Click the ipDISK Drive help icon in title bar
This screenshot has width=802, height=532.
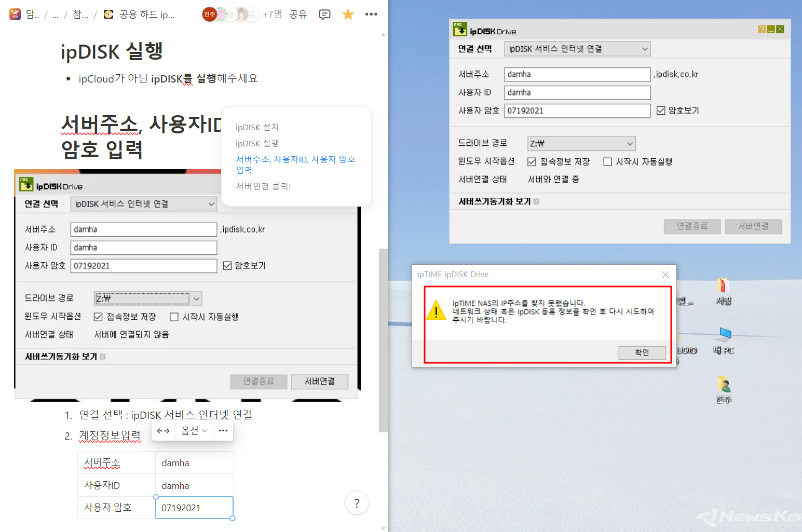click(762, 29)
